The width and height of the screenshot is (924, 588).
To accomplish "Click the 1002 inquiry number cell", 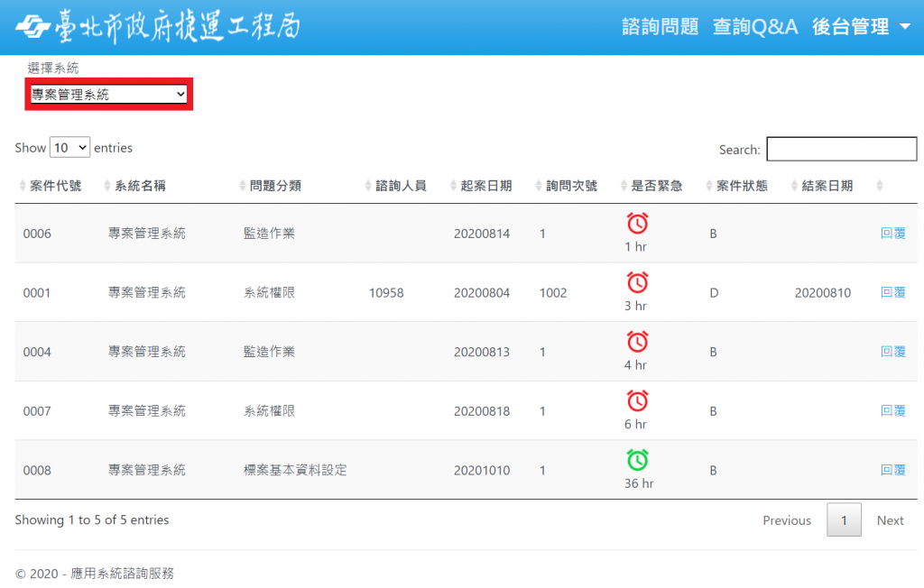I will [553, 293].
